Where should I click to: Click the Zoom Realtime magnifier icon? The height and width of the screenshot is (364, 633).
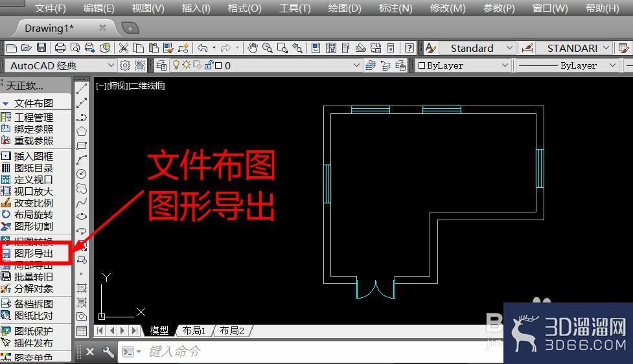tap(267, 48)
